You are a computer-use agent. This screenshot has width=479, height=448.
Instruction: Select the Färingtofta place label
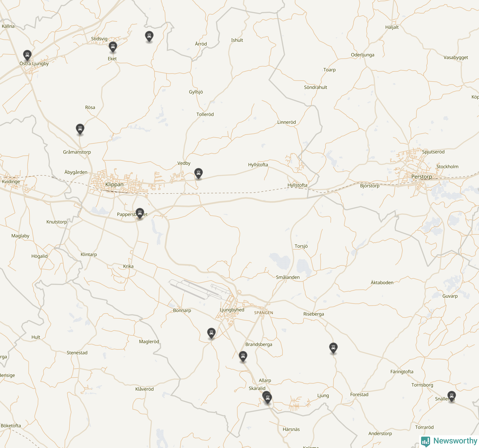point(402,372)
